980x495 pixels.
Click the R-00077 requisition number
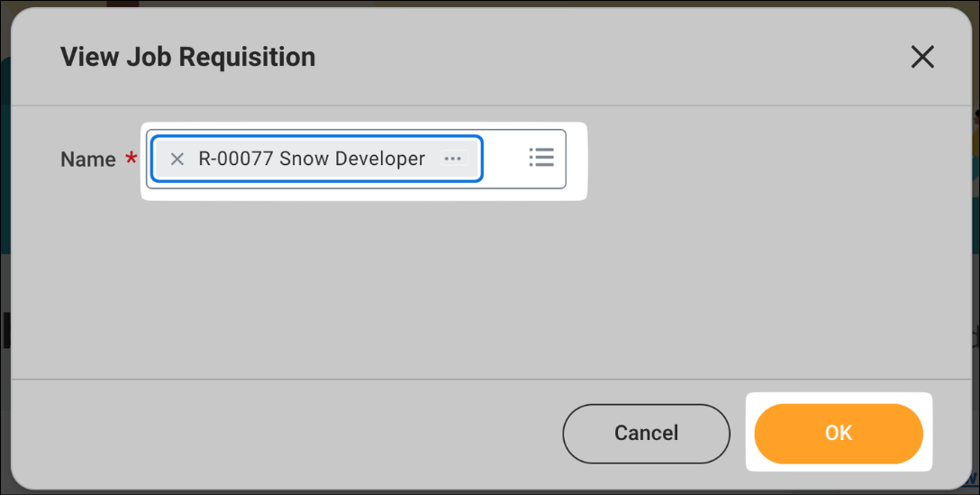pyautogui.click(x=236, y=159)
